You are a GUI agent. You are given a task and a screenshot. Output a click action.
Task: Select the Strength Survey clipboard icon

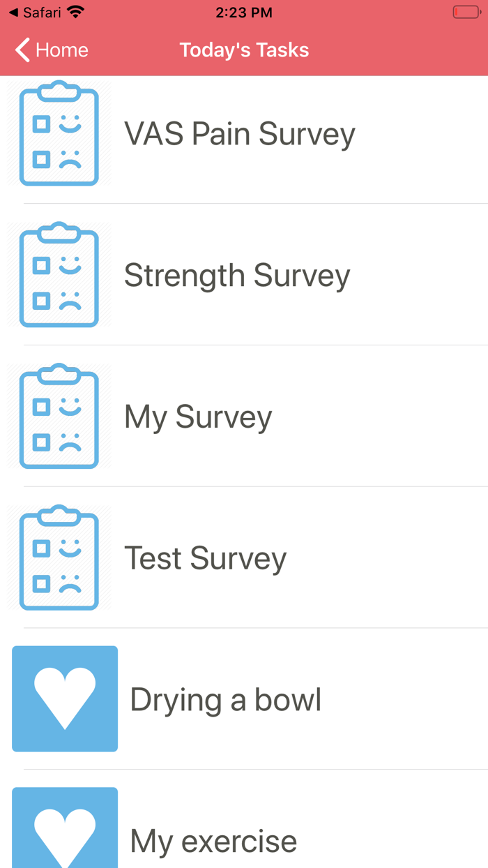click(x=60, y=275)
